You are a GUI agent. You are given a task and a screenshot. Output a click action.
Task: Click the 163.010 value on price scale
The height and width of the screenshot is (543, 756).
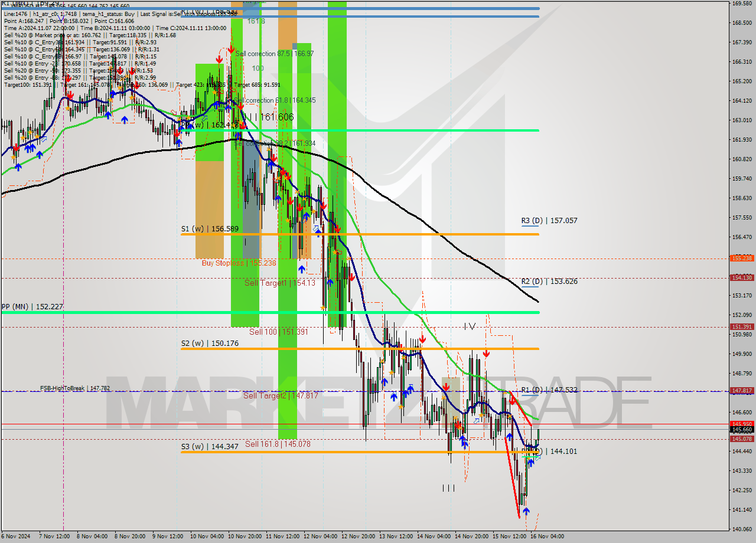tap(742, 120)
